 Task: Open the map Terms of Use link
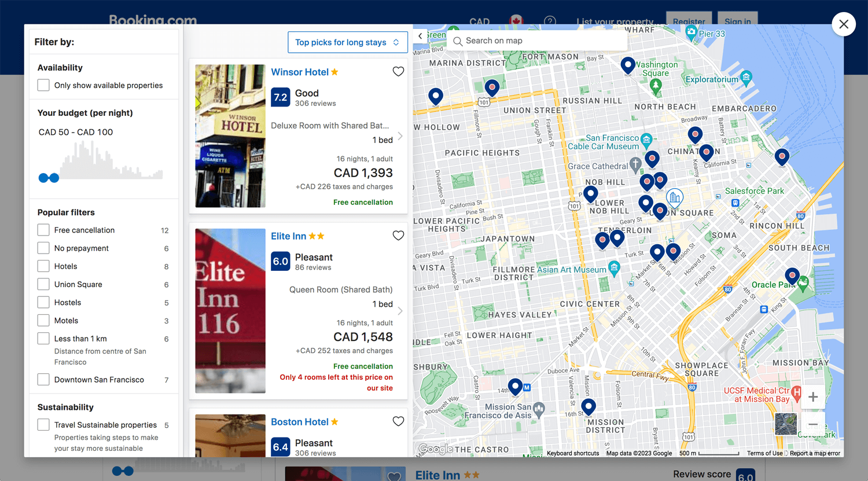coord(764,453)
